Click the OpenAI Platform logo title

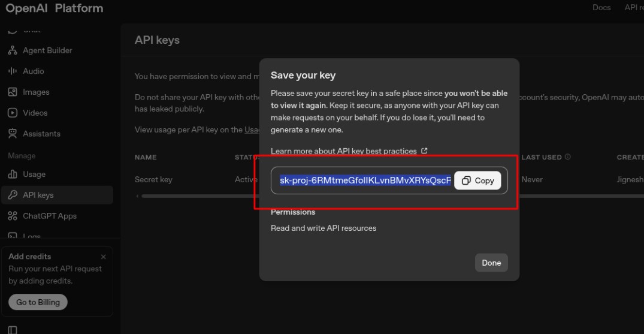[x=55, y=8]
